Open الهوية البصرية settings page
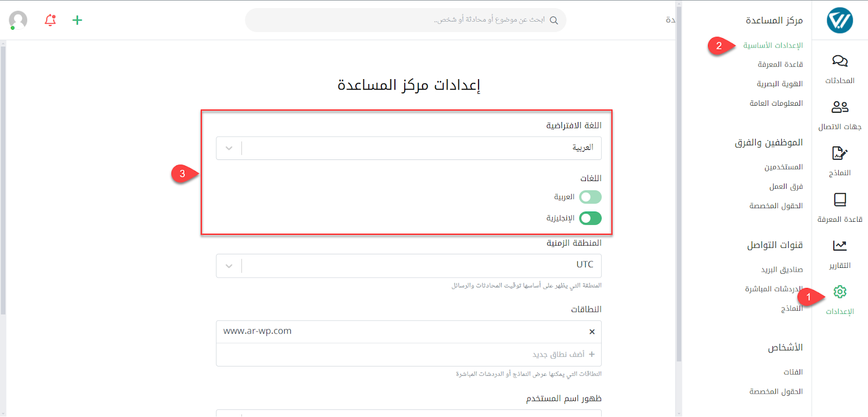 click(x=780, y=84)
